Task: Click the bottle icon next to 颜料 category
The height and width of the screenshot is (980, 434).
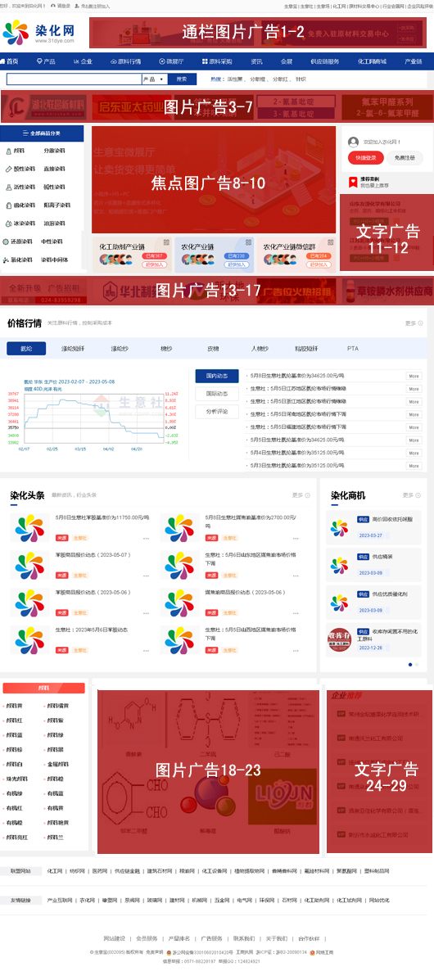Action: coord(7,151)
